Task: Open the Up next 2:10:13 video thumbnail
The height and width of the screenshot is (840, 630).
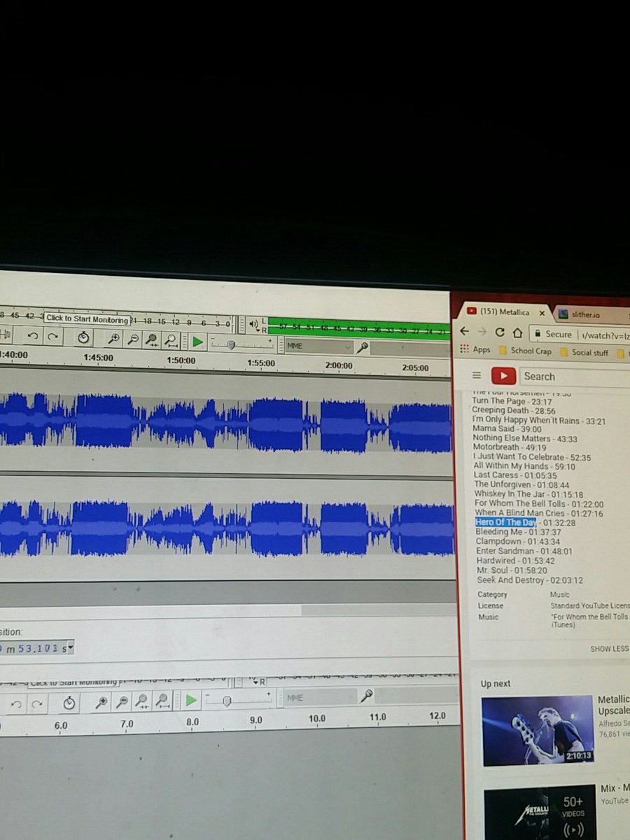Action: 538,730
